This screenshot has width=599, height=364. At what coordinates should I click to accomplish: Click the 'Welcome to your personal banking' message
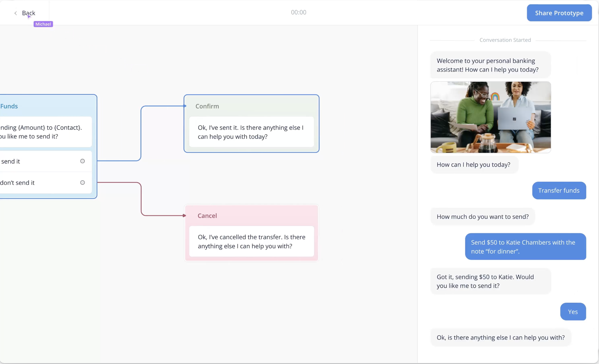tap(491, 65)
